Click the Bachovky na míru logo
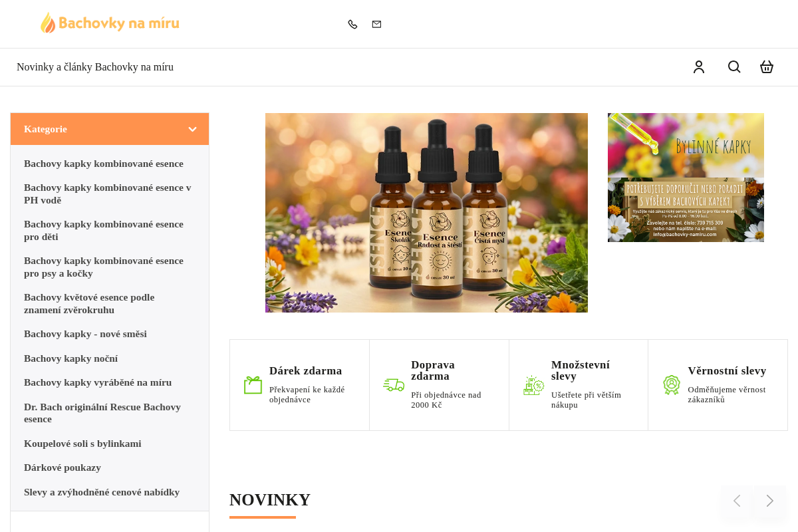Viewport: 798px width, 532px height. 110,23
